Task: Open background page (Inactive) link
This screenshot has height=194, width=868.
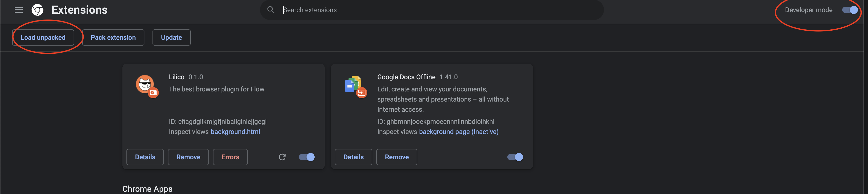Action: point(459,132)
